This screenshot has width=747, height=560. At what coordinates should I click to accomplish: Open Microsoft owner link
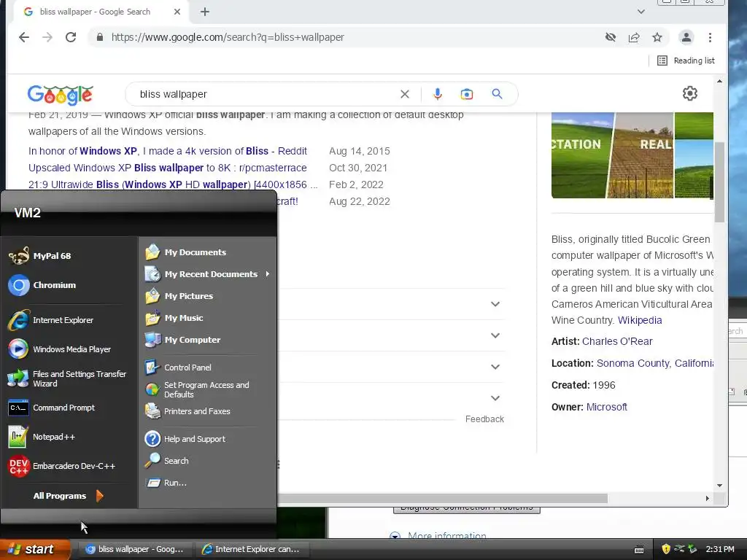(x=606, y=407)
